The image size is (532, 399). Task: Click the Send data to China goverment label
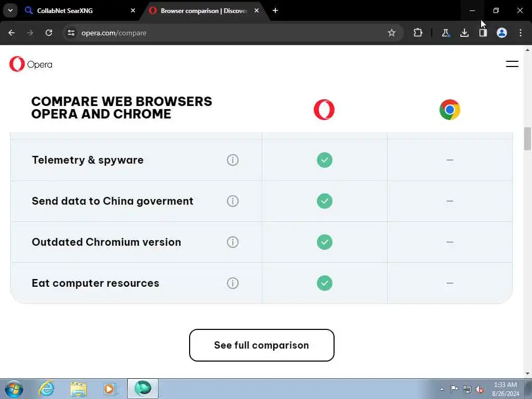(112, 201)
